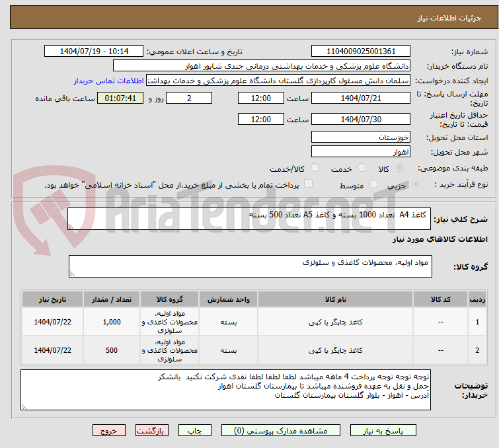Click the date 1404/07/22 in row 1
Viewport: 499px width, 448px height.
point(52,322)
